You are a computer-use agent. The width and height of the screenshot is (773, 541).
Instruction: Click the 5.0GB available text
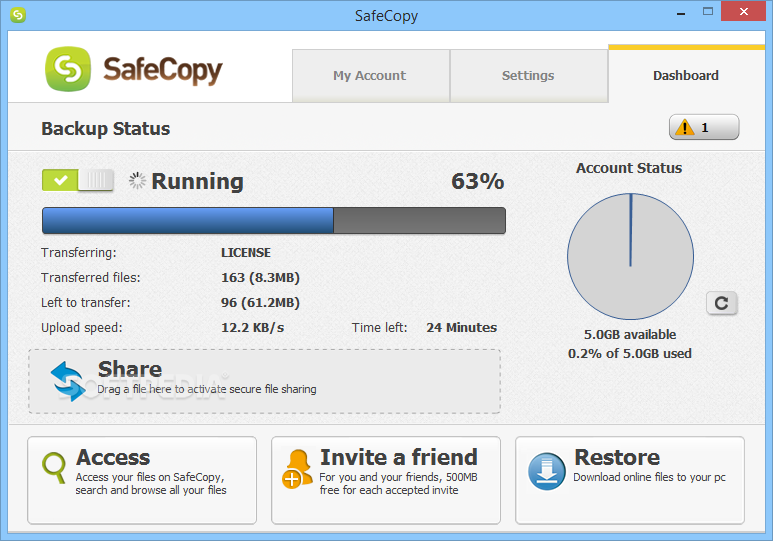(630, 334)
